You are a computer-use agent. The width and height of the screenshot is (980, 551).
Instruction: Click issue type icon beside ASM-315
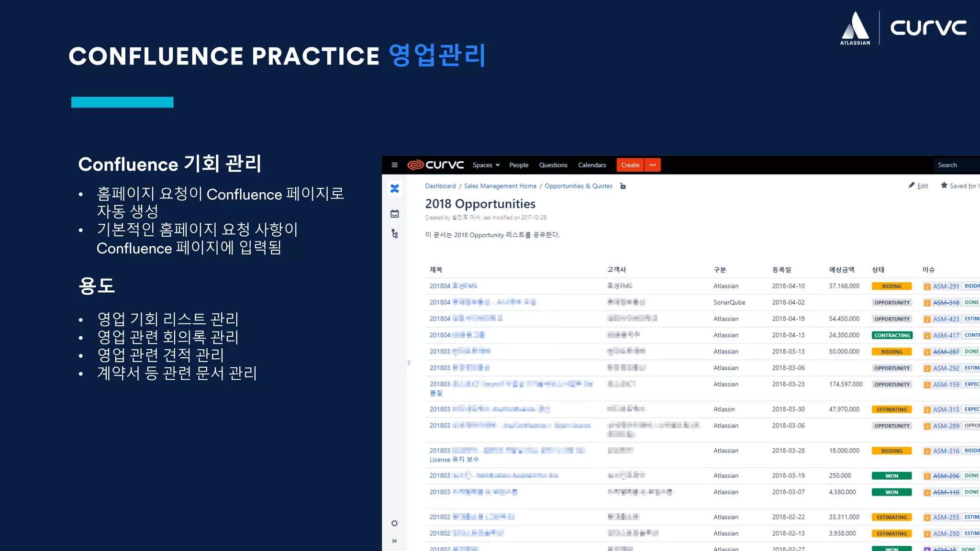tap(927, 409)
